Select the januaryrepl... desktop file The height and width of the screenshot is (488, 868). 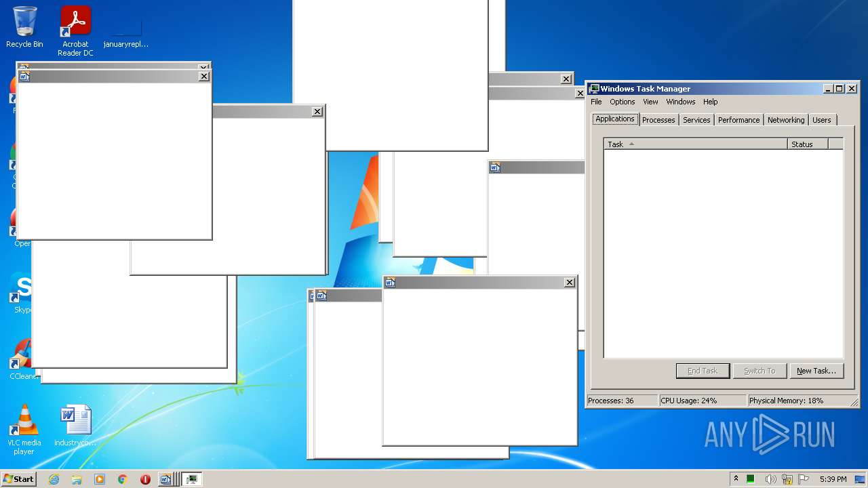126,30
